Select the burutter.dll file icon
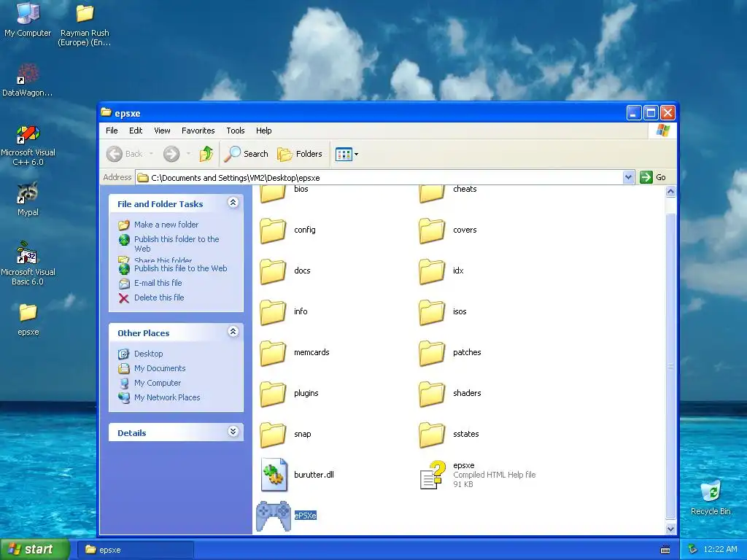Image resolution: width=747 pixels, height=560 pixels. tap(274, 475)
